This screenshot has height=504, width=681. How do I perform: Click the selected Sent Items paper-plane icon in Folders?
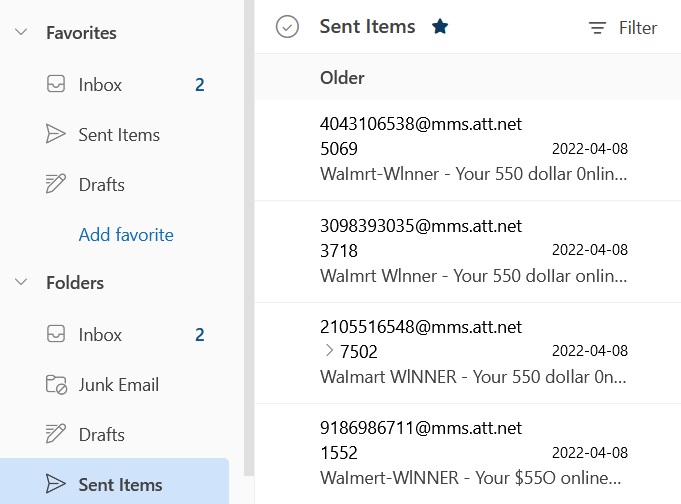click(56, 484)
